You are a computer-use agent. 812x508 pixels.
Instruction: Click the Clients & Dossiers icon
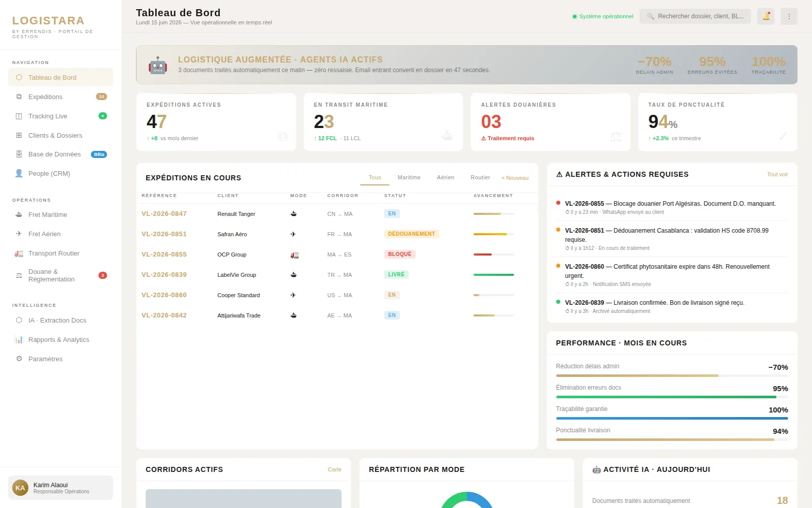[19, 136]
